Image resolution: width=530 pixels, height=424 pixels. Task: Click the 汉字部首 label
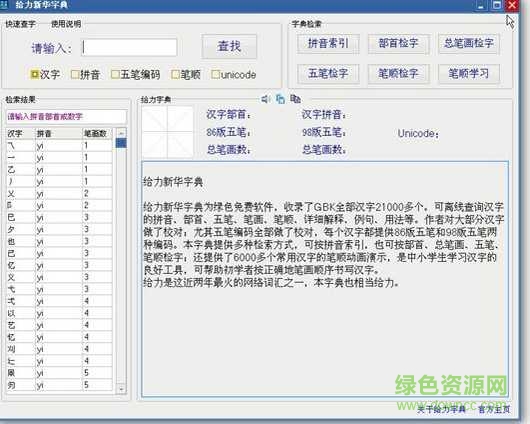click(228, 115)
